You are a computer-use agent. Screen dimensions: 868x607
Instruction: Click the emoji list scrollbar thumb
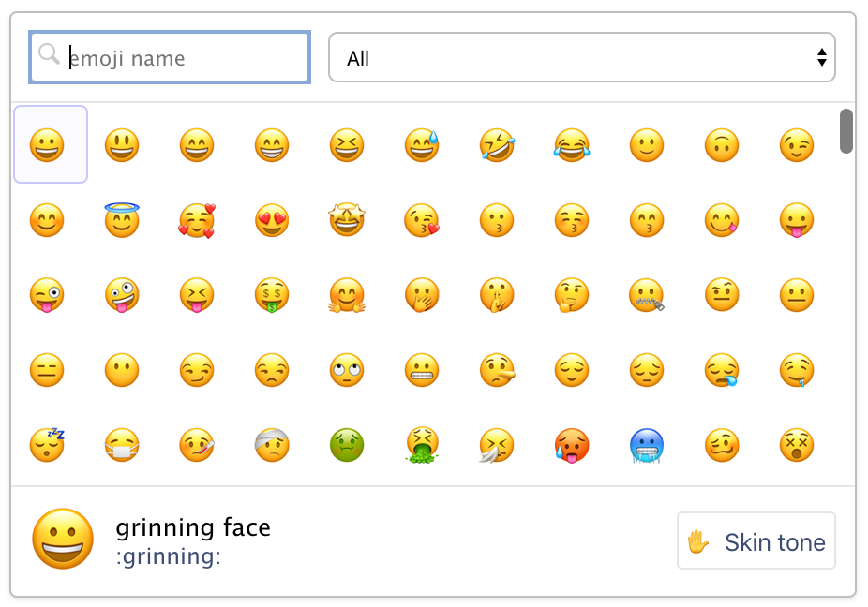tap(846, 131)
